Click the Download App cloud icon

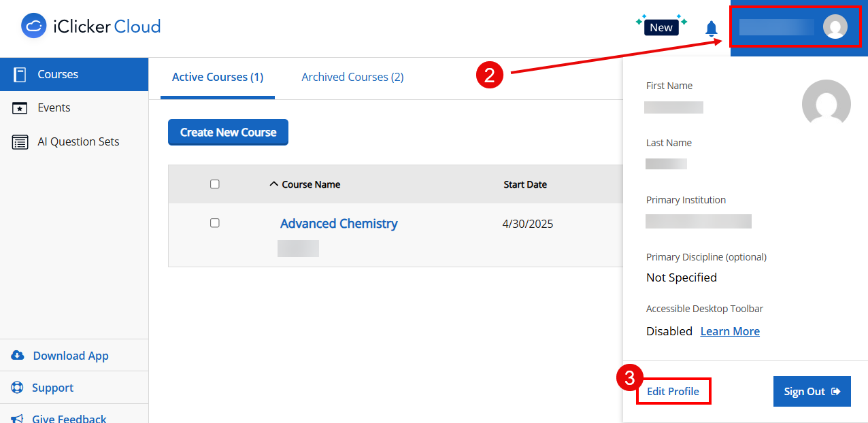pyautogui.click(x=16, y=355)
